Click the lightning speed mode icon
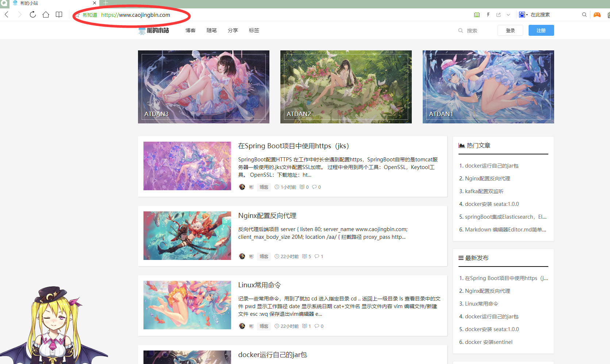 click(x=488, y=15)
